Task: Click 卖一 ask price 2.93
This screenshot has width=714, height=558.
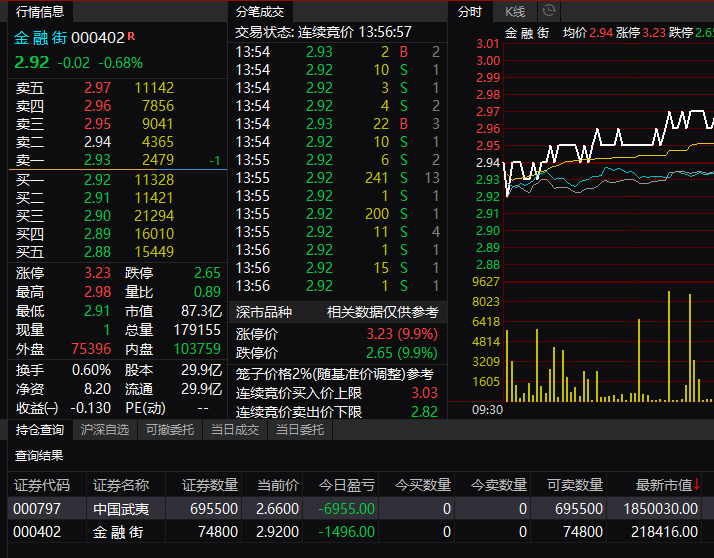Action: point(97,160)
